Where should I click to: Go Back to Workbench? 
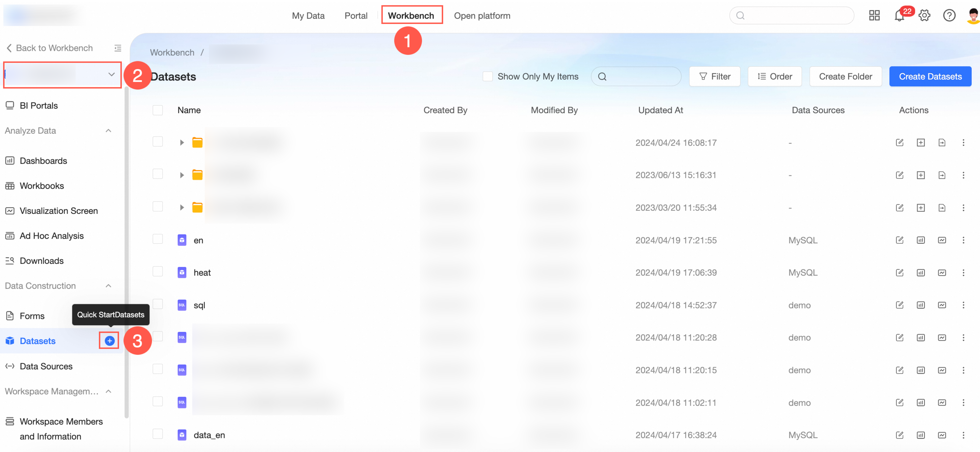(49, 48)
